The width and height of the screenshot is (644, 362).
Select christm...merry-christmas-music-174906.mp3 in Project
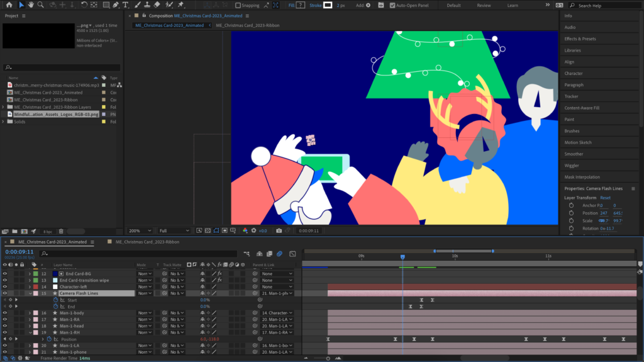(x=56, y=85)
